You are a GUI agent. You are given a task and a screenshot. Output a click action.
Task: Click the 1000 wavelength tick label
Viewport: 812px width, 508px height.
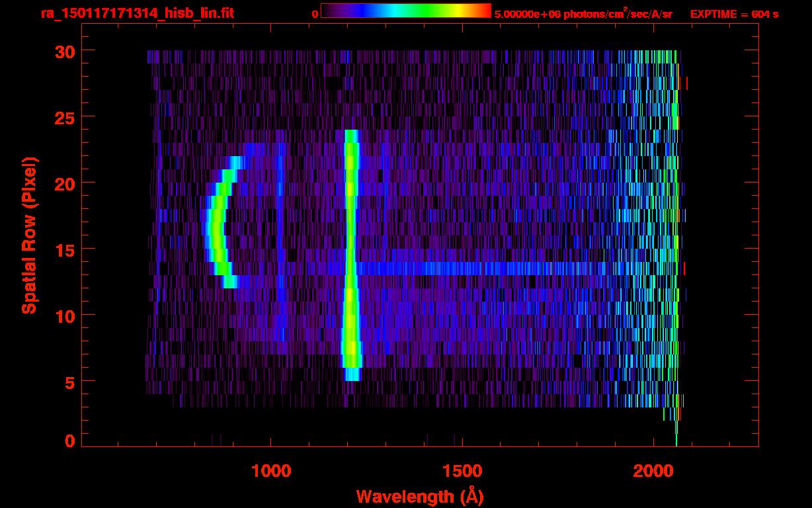click(270, 470)
